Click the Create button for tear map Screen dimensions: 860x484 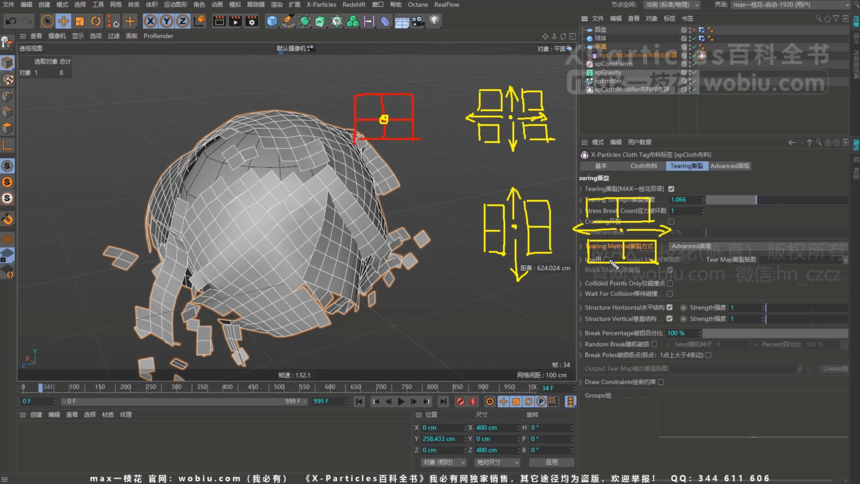(834, 369)
